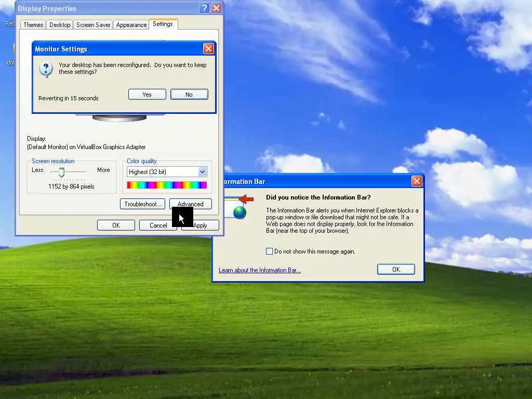Click the globe icon in Information Bar dialog
The height and width of the screenshot is (399, 532).
(240, 212)
